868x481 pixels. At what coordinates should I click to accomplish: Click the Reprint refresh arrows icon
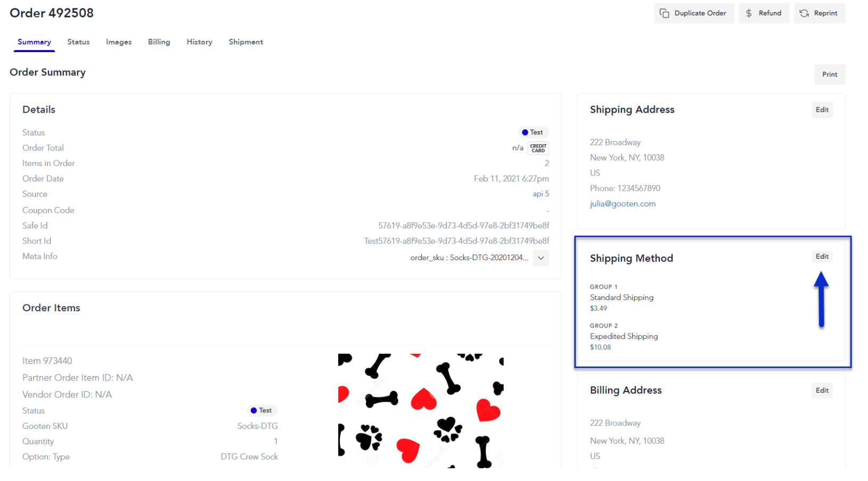804,13
